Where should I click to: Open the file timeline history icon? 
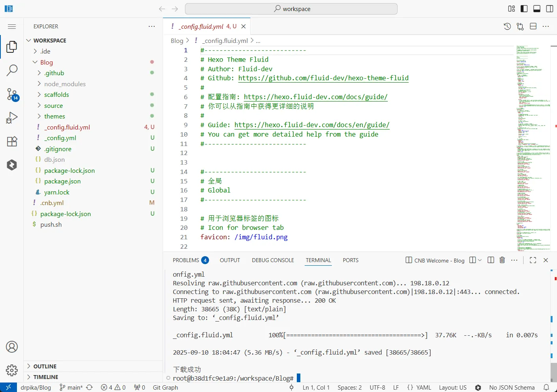point(507,26)
